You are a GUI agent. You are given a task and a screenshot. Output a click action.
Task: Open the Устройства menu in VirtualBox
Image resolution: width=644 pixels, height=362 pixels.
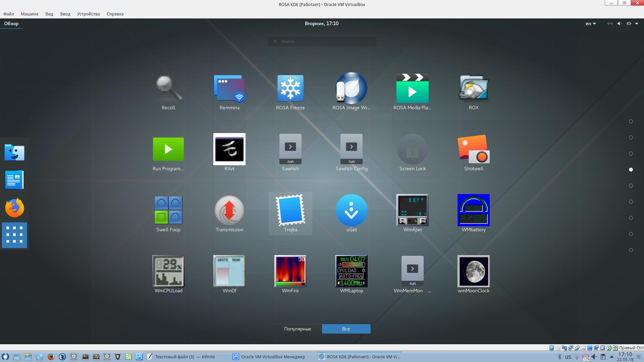point(88,14)
